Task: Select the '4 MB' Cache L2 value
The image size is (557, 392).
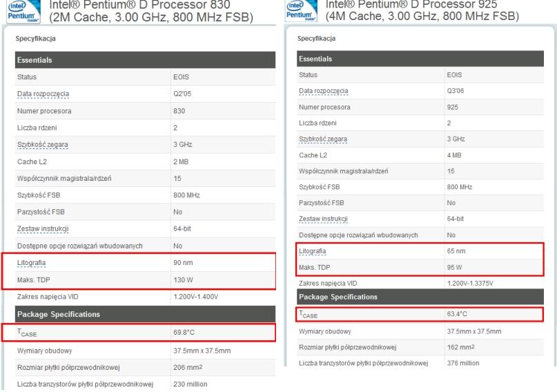Action: point(454,155)
